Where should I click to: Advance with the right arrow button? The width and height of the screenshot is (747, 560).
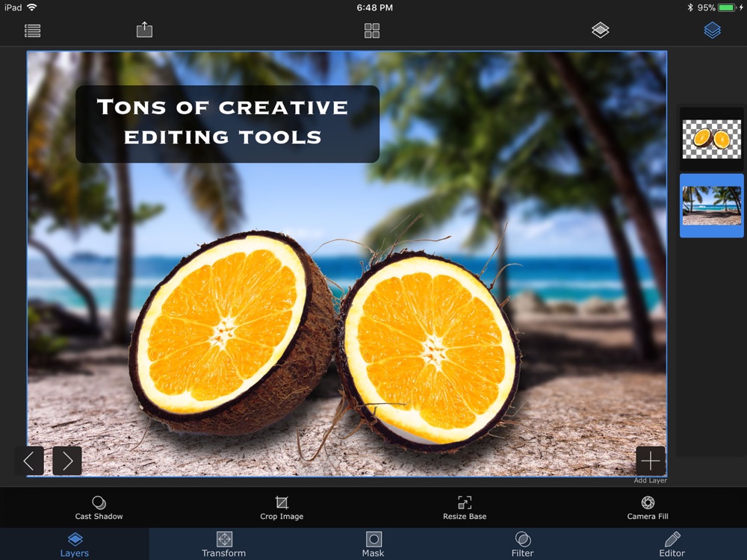click(x=67, y=461)
